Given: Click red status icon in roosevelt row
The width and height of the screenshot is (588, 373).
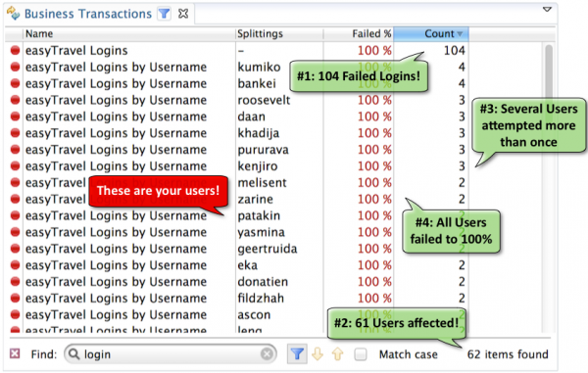Looking at the screenshot, I should tap(15, 100).
